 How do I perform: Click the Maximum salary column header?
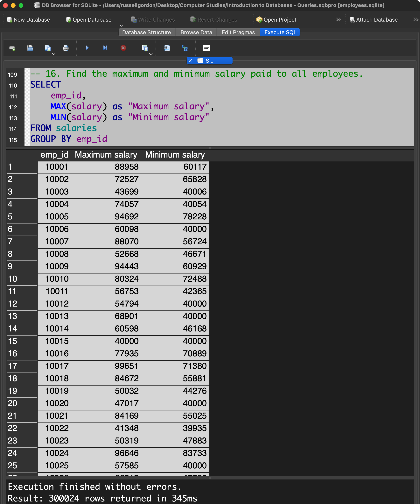pyautogui.click(x=106, y=155)
